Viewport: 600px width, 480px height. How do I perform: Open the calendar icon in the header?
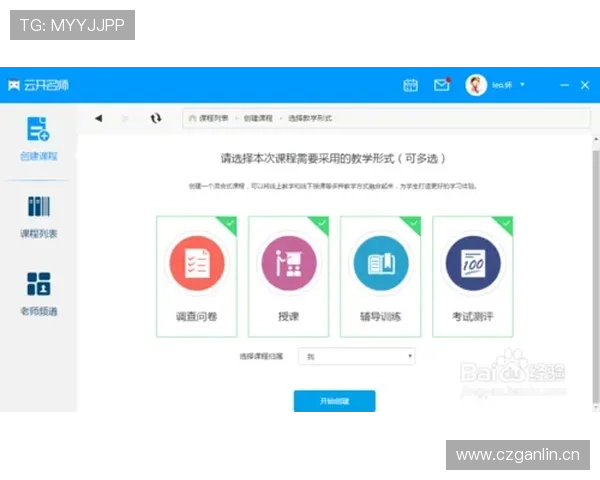click(410, 85)
